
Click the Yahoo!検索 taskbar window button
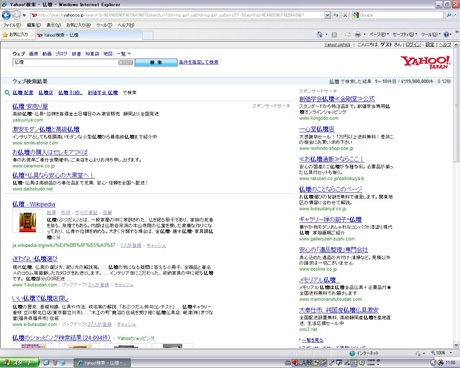tap(102, 363)
